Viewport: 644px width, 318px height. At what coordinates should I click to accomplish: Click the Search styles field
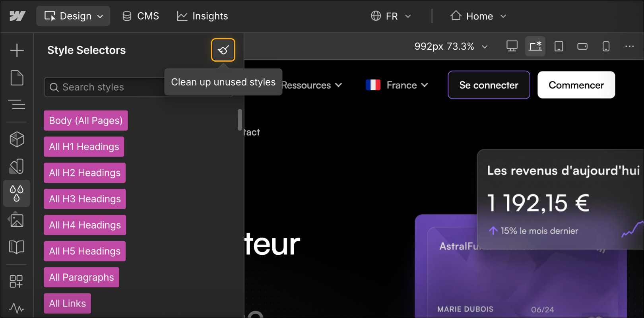tap(138, 87)
